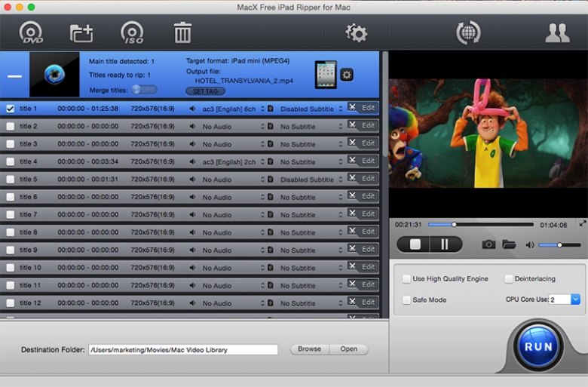Click the DVD disc load icon

coord(30,32)
